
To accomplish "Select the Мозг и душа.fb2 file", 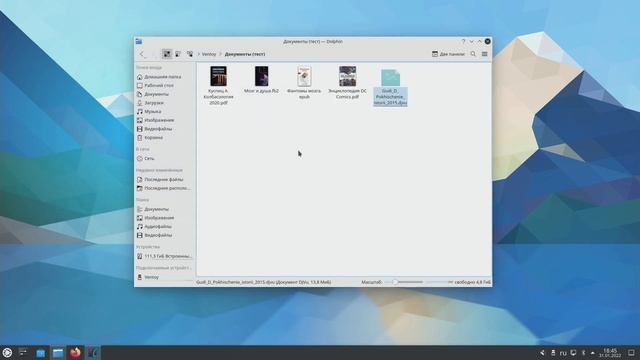I will pos(261,80).
